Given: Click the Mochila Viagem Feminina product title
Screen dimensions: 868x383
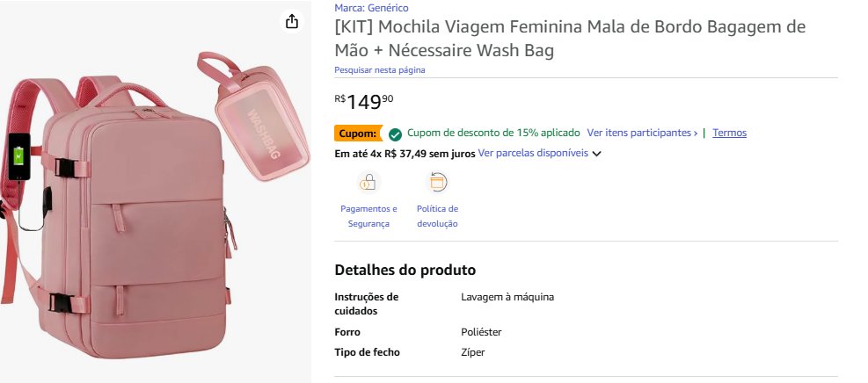Looking at the screenshot, I should 569,38.
